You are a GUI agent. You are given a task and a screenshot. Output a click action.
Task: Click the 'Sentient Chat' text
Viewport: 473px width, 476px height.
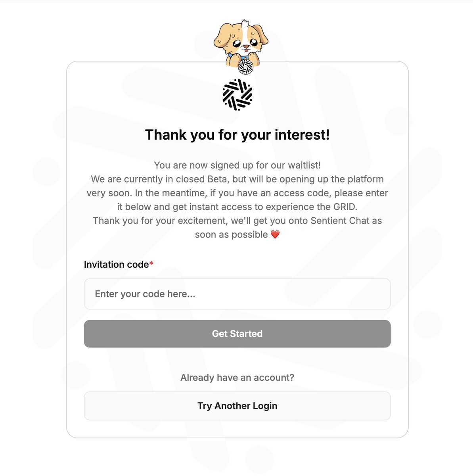[340, 221]
